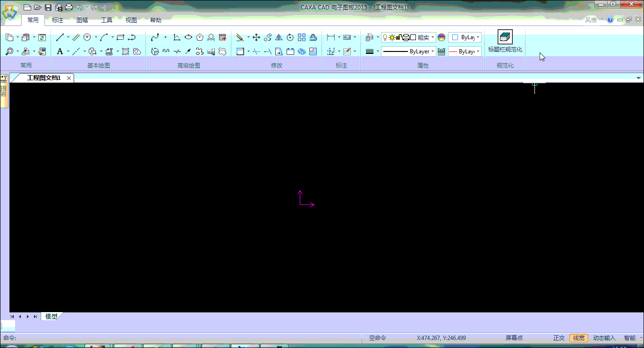Open the layer dropdown showing 粗实

click(x=432, y=37)
